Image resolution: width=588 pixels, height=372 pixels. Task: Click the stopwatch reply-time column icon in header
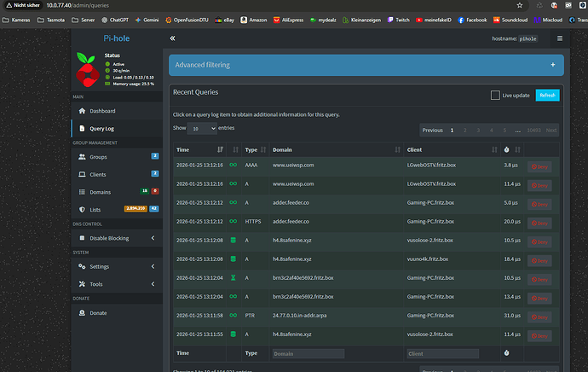(507, 150)
